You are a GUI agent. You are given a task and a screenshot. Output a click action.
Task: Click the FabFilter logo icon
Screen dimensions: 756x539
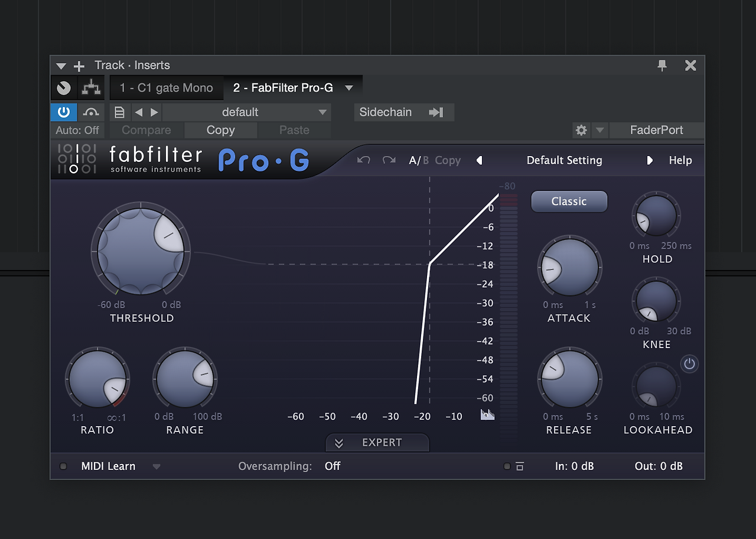pyautogui.click(x=77, y=158)
